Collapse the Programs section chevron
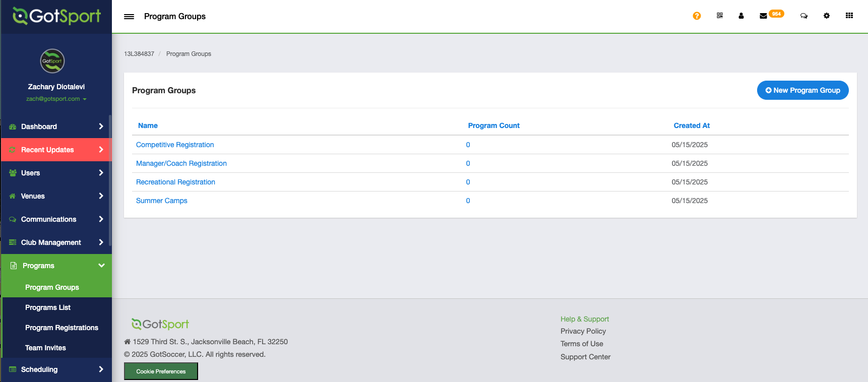This screenshot has height=382, width=868. tap(101, 266)
